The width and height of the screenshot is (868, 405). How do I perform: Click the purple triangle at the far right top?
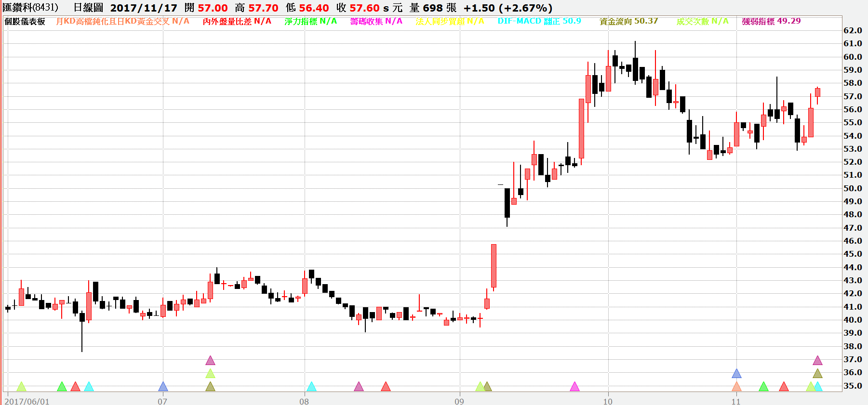(817, 361)
